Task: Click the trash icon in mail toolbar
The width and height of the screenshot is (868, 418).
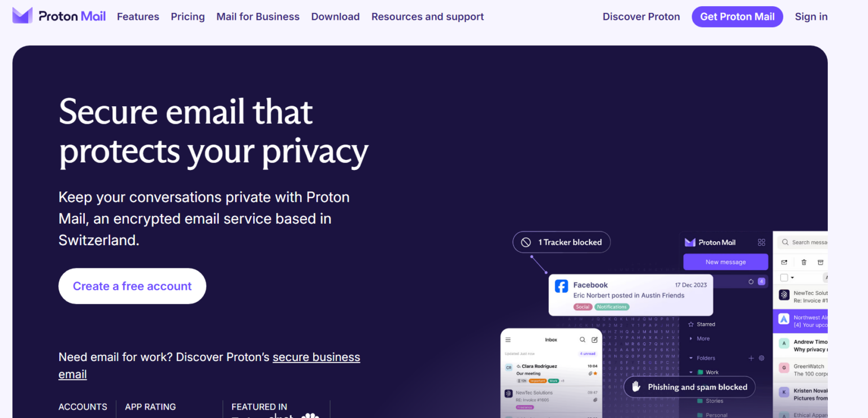Action: coord(804,262)
